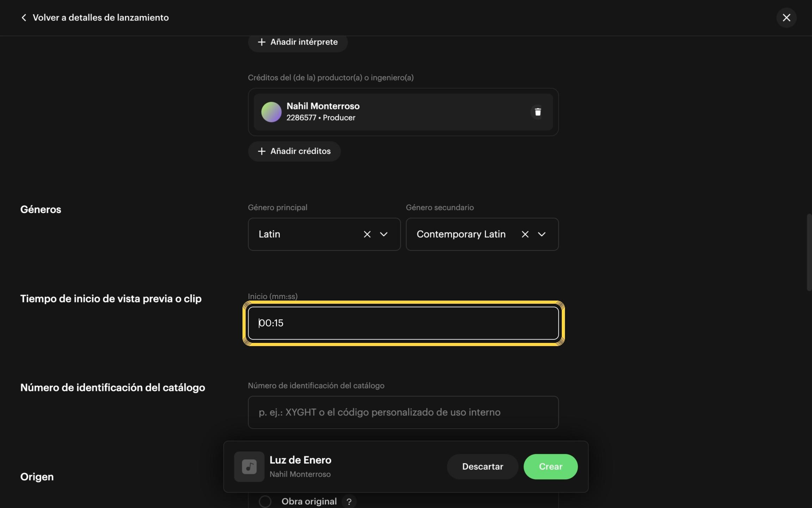Click the Luz de Enero track artwork
812x508 pixels.
pyautogui.click(x=249, y=467)
